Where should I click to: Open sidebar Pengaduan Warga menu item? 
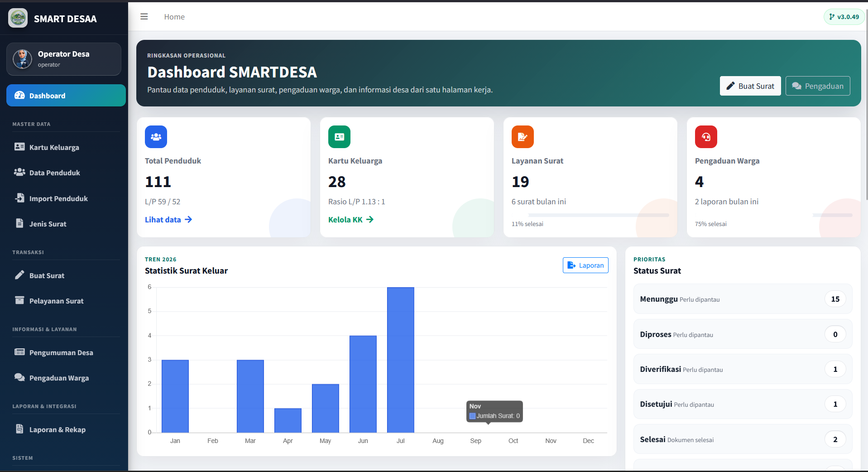coord(66,378)
